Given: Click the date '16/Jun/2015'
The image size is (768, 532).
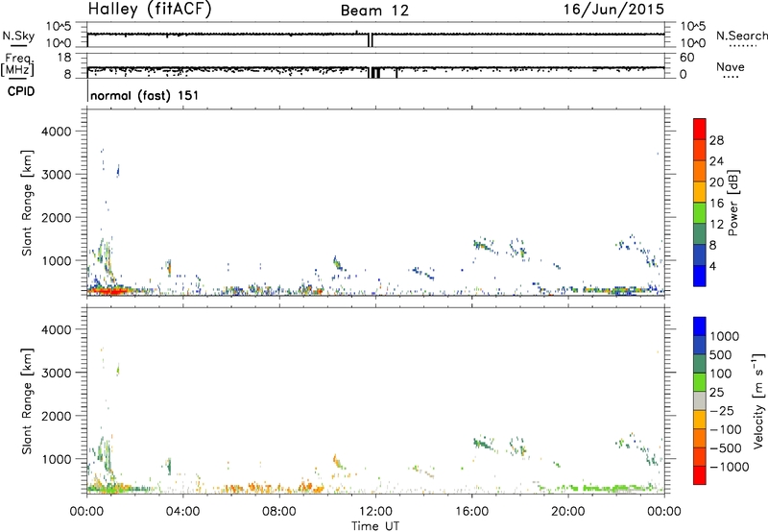Looking at the screenshot, I should pyautogui.click(x=613, y=10).
